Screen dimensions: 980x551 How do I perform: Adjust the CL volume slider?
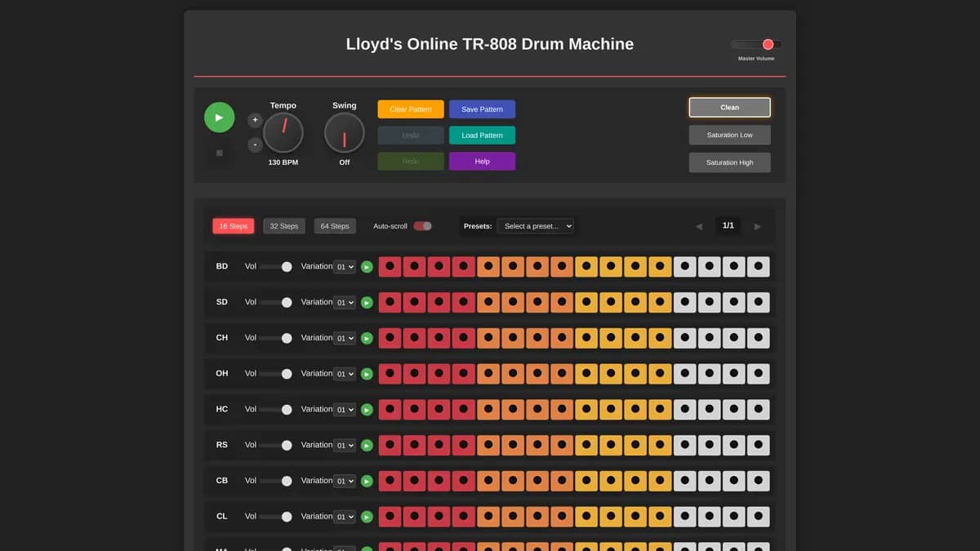pos(275,517)
